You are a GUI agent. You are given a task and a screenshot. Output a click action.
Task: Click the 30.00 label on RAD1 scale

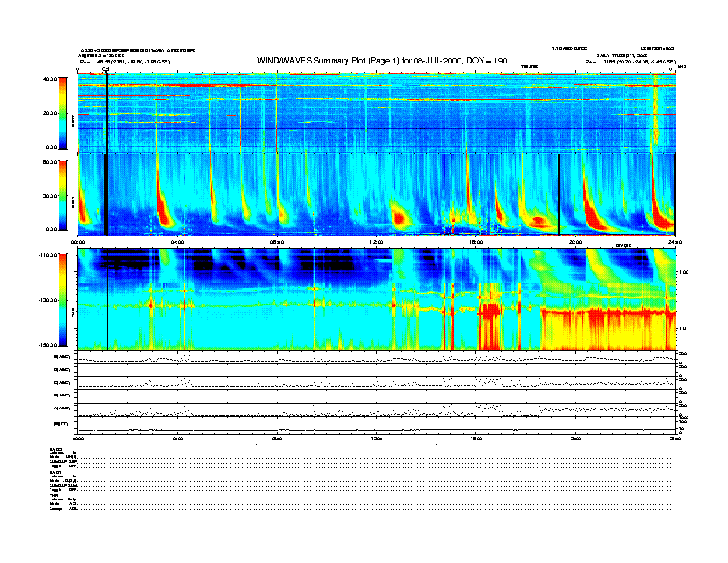(x=50, y=196)
